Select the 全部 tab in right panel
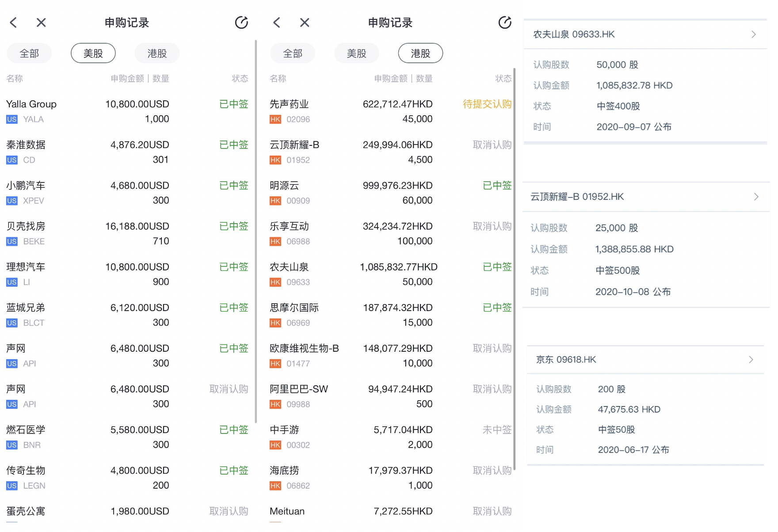This screenshot has height=532, width=778. click(293, 53)
